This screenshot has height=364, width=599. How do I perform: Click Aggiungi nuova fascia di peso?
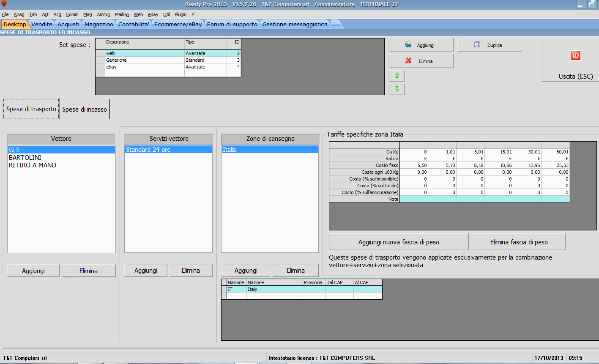click(x=398, y=242)
